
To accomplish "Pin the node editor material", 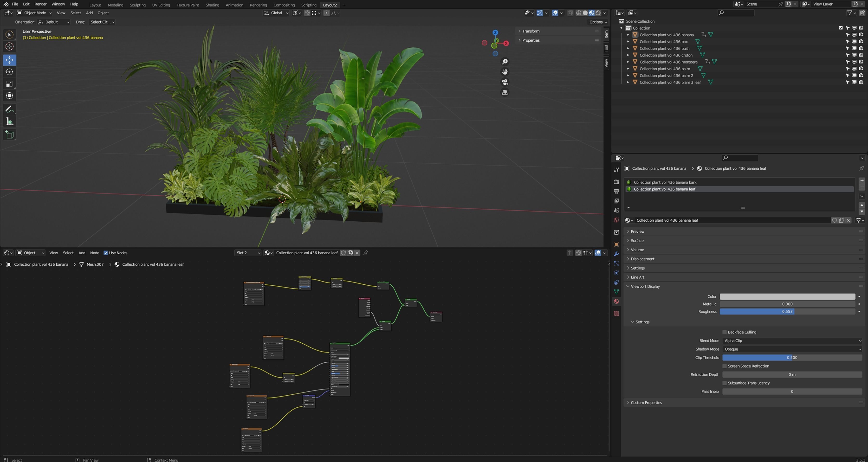I will [x=366, y=253].
